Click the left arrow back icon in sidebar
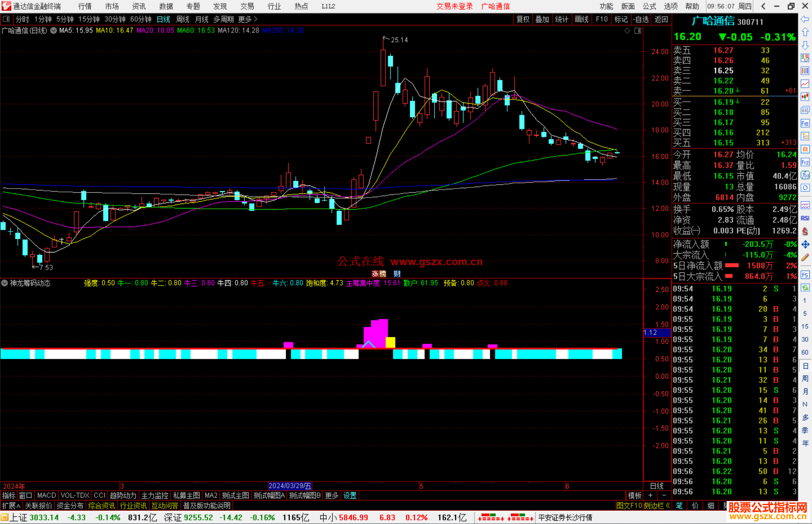Viewport: 812px width, 524px height. pos(805,19)
